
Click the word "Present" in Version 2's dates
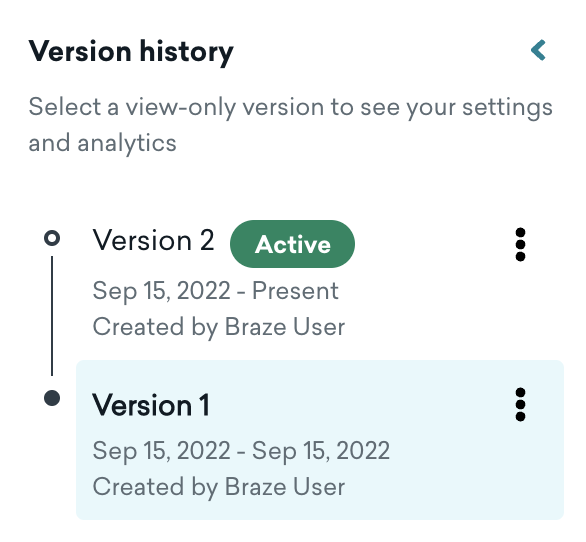pos(295,290)
